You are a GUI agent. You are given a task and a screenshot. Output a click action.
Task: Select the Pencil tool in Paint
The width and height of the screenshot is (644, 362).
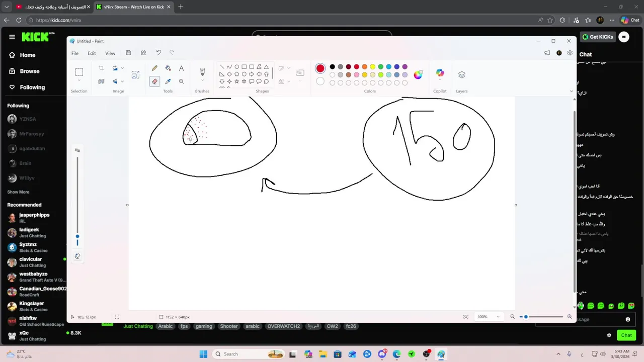coord(154,68)
